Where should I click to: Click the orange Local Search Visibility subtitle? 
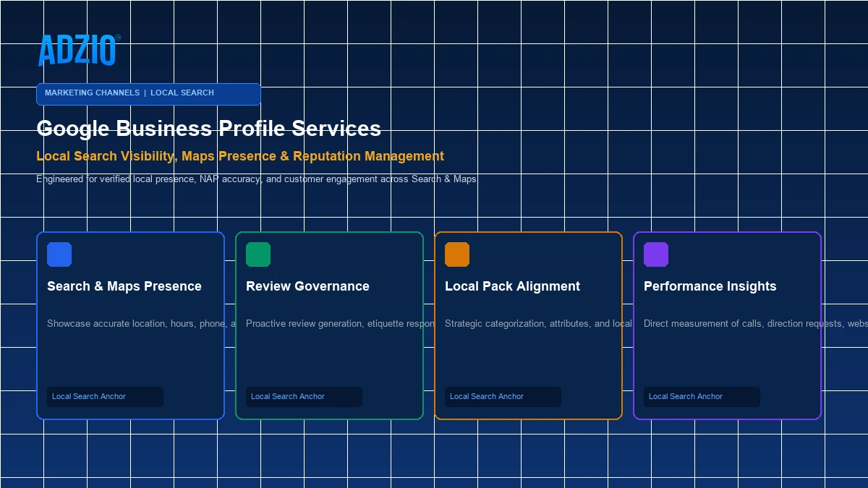click(240, 156)
